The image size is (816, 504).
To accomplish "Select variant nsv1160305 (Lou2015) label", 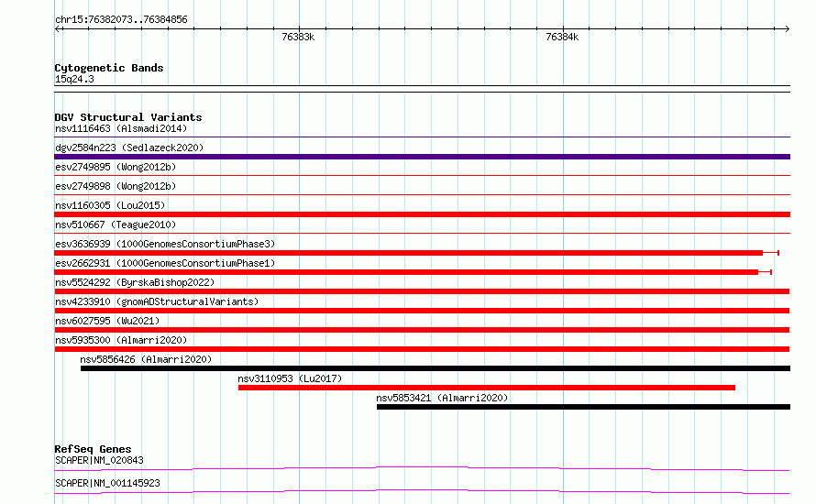I will click(110, 205).
